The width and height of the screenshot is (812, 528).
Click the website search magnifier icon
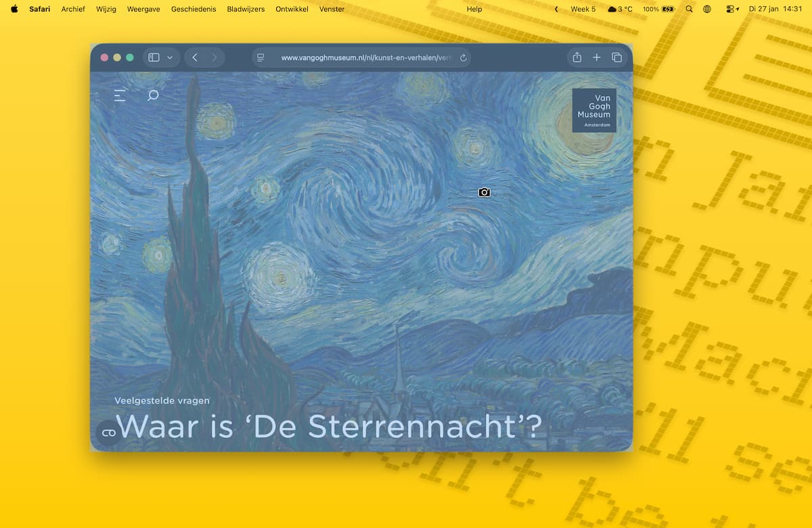coord(153,95)
